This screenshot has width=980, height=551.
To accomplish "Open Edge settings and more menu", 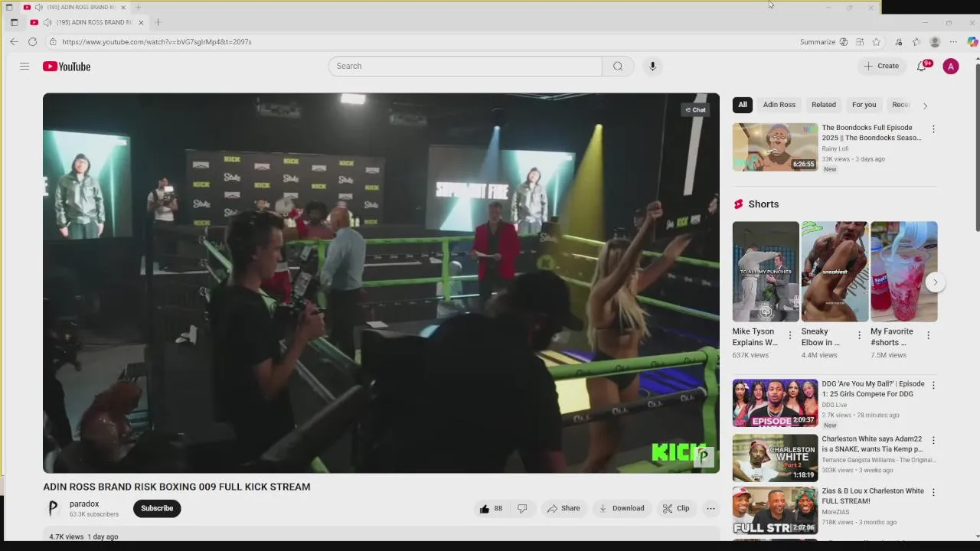I will click(x=953, y=42).
